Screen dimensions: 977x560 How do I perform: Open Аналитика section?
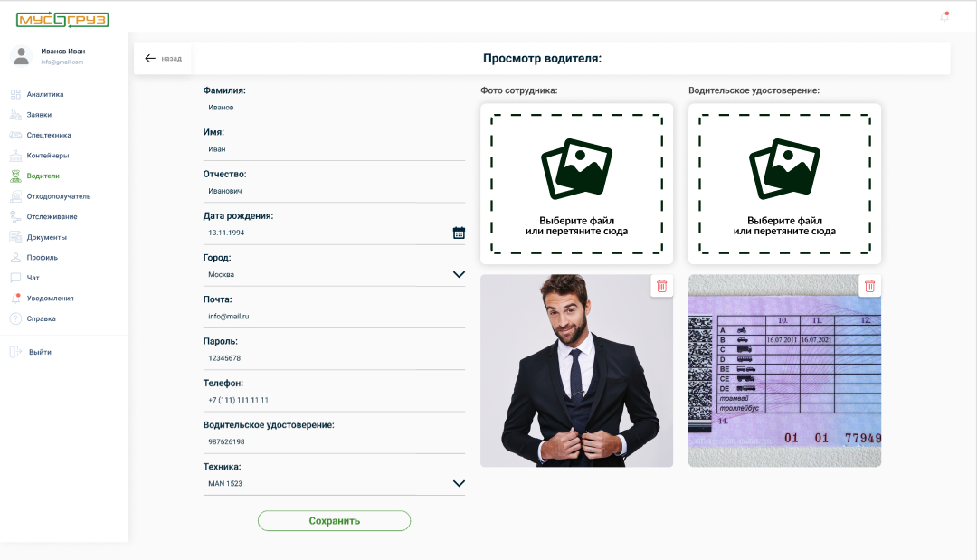45,95
